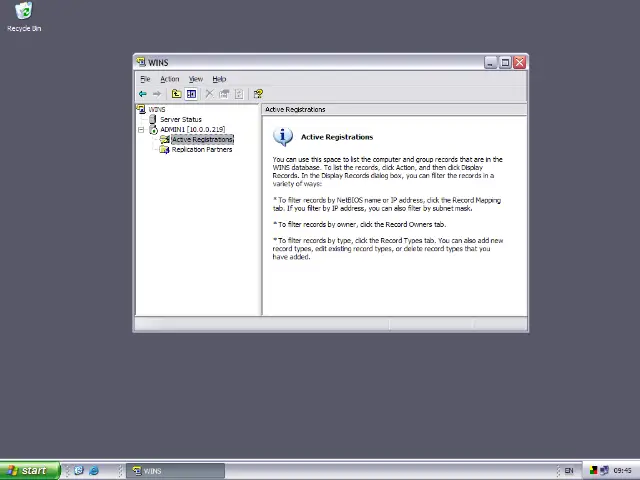Click the Start button
640x480 pixels.
pos(30,471)
